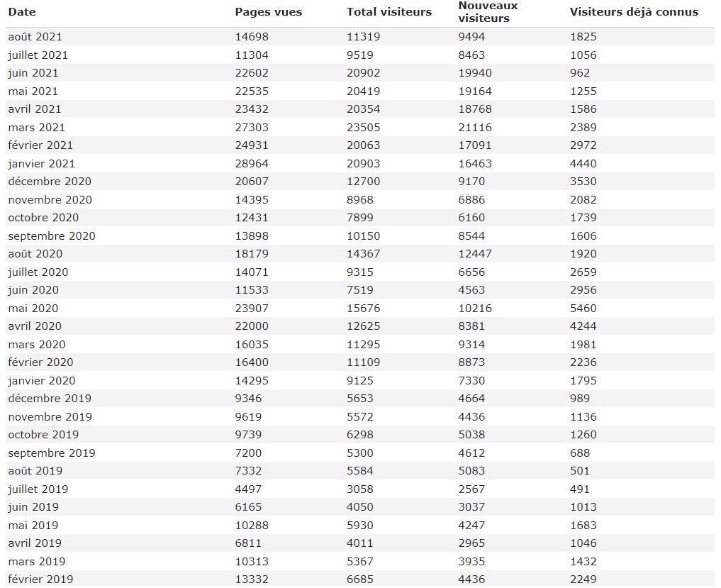Click the Pages vues column header
This screenshot has height=588, width=721.
click(268, 12)
